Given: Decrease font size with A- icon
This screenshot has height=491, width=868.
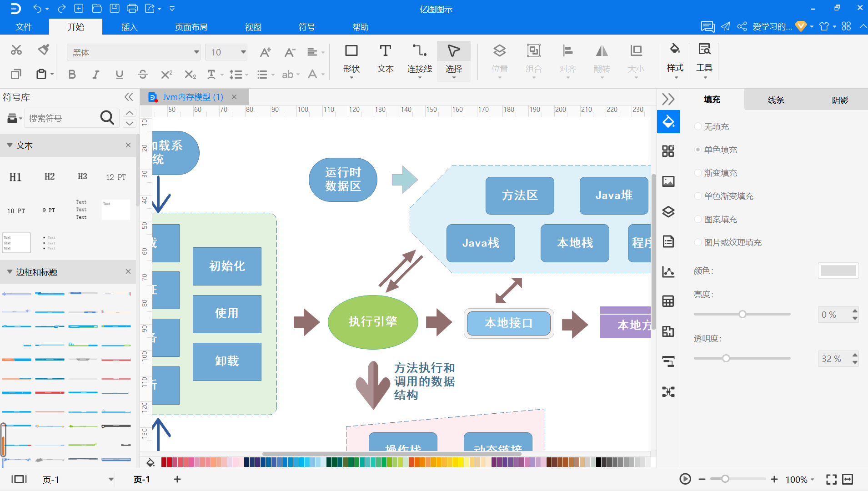Looking at the screenshot, I should point(290,52).
